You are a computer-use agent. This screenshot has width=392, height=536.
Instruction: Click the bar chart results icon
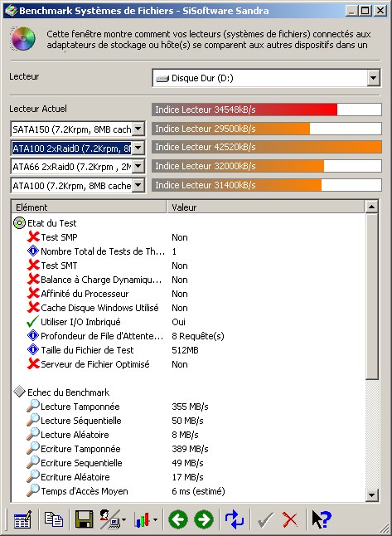142,520
